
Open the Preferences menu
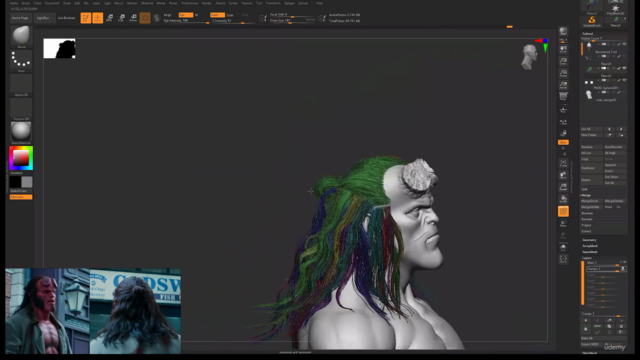pyautogui.click(x=189, y=3)
